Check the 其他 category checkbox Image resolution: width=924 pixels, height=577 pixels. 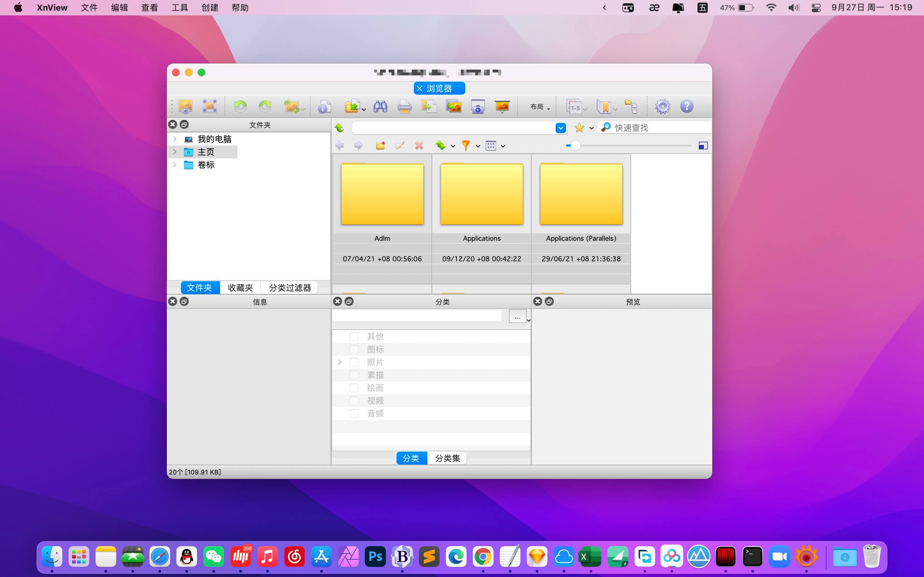pyautogui.click(x=354, y=337)
